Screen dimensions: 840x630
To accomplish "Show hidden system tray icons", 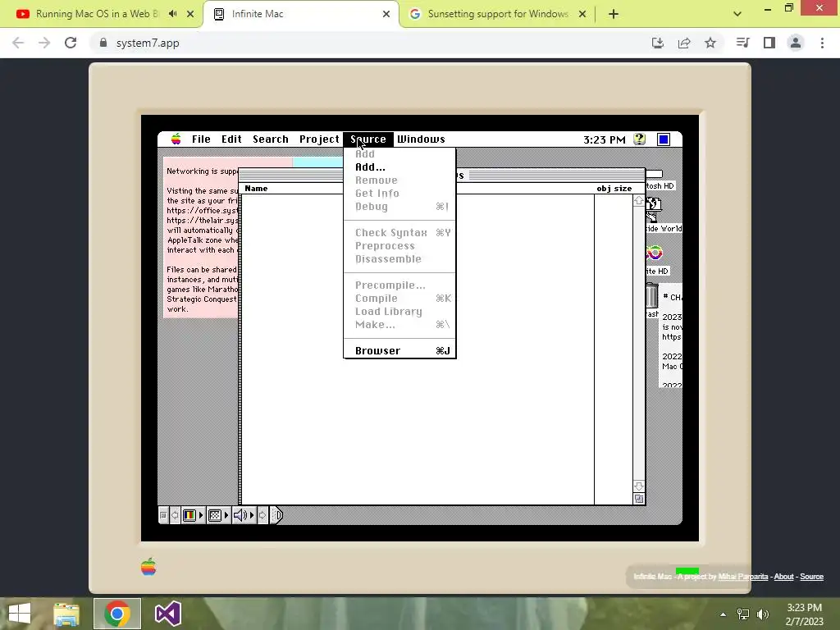I will click(x=723, y=614).
